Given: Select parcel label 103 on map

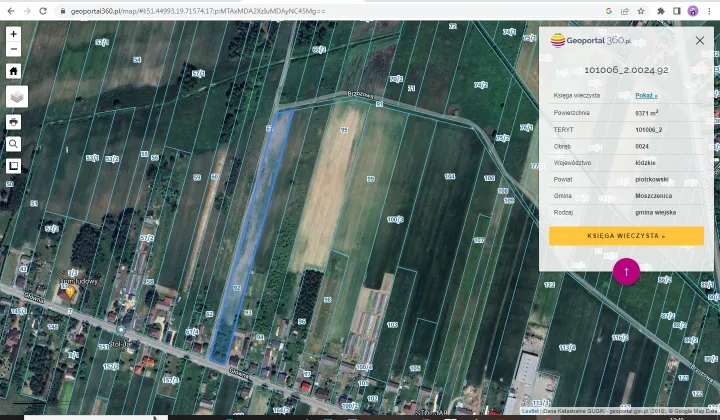Looking at the screenshot, I should [x=392, y=325].
